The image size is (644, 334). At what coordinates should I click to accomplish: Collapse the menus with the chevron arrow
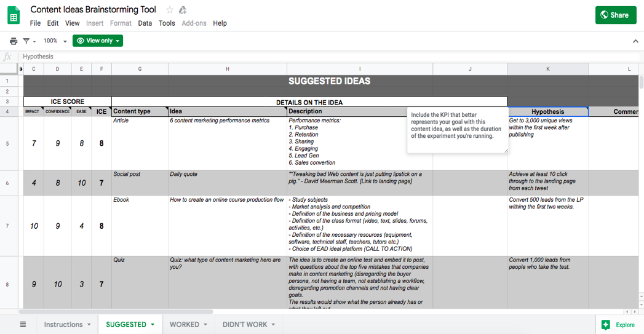[x=635, y=41]
